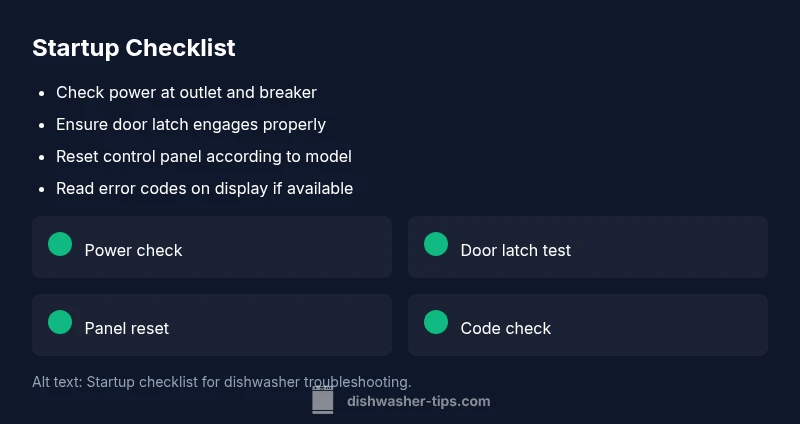The image size is (800, 424).
Task: Click the green dot beside Power check
Action: coord(60,244)
